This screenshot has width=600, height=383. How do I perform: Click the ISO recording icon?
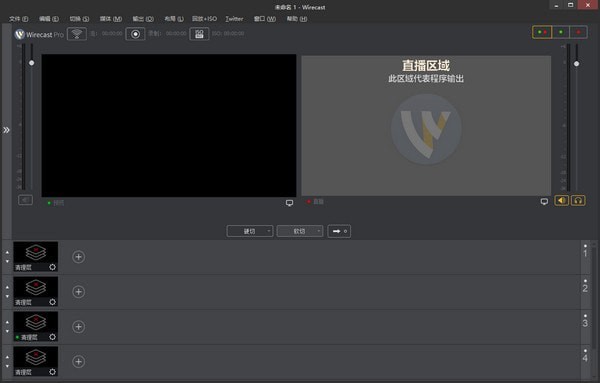tap(199, 34)
